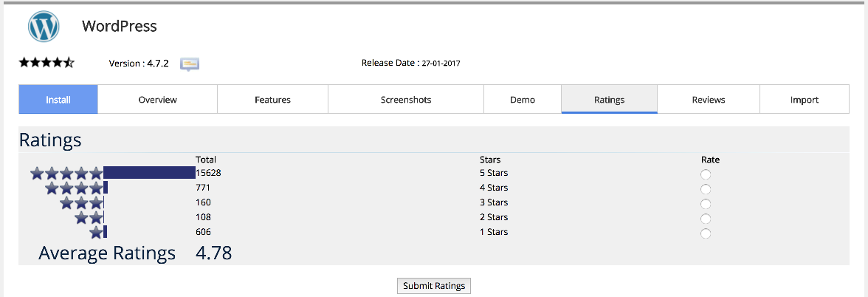
Task: Open the Install tab
Action: [x=58, y=100]
